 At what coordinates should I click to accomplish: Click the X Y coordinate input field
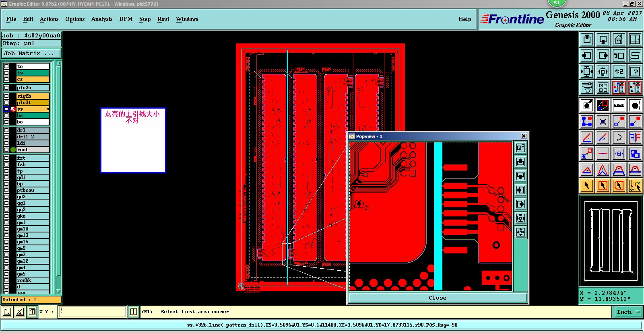pyautogui.click(x=93, y=312)
